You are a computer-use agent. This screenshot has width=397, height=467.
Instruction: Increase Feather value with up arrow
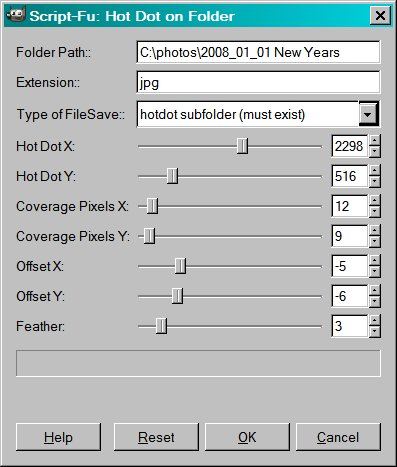pos(375,321)
